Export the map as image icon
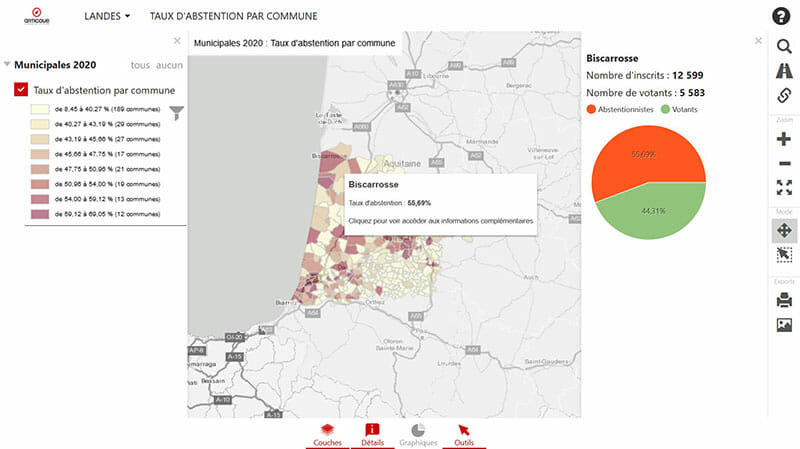Viewport: 800px width, 449px height. [x=784, y=325]
